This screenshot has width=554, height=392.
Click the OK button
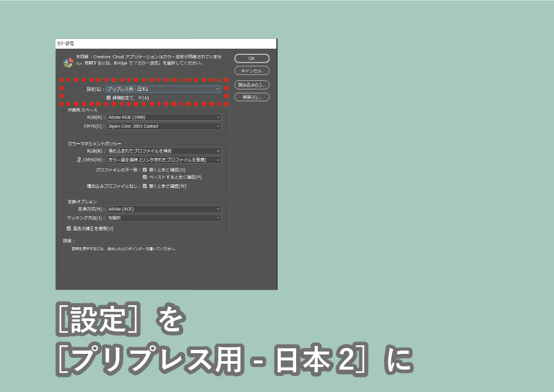coord(252,59)
